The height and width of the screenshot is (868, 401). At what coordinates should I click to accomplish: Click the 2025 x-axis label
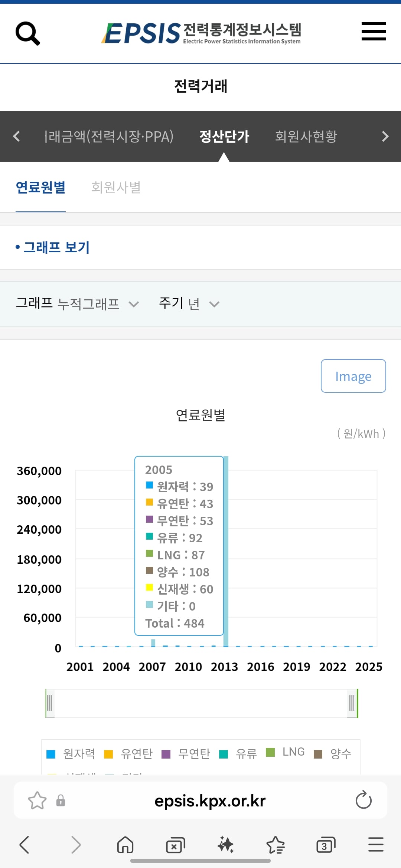coord(369,667)
